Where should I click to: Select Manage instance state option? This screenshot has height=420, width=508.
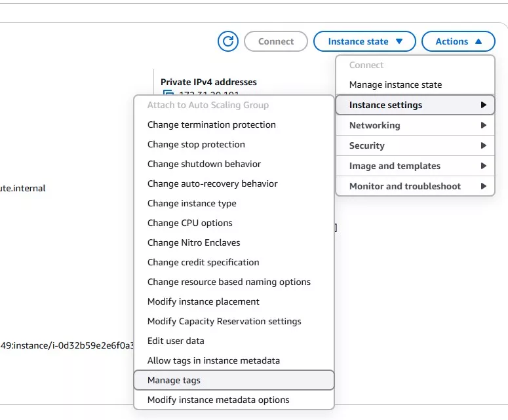tap(395, 85)
